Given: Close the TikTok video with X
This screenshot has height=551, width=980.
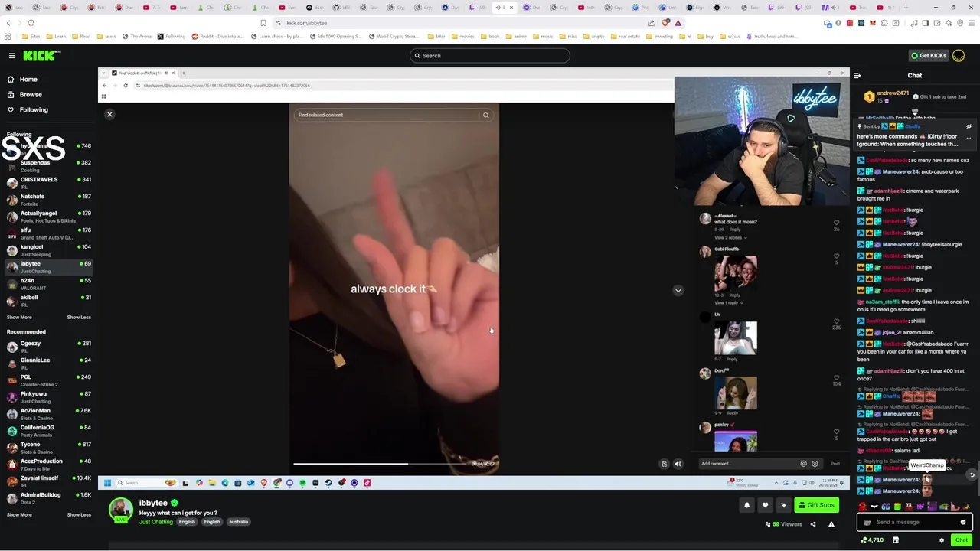Looking at the screenshot, I should [109, 114].
